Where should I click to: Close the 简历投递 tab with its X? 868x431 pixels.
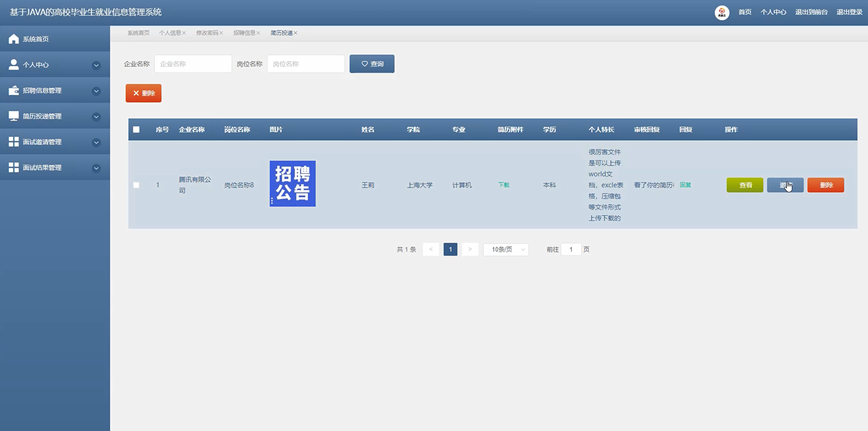pos(295,33)
